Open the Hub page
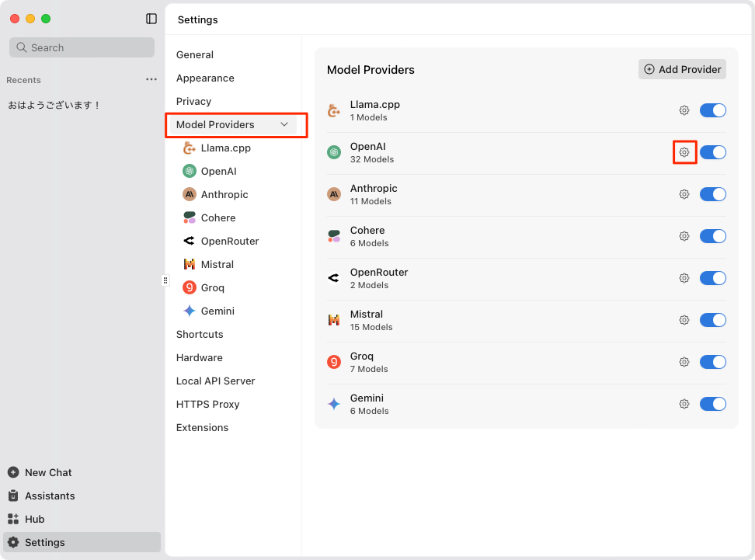Screen dimensions: 755x560 (x=35, y=519)
